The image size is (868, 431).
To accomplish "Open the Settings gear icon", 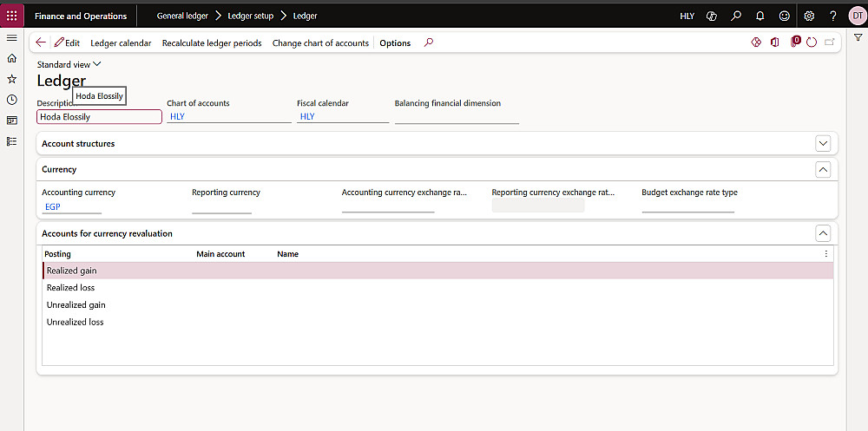I will (x=809, y=16).
